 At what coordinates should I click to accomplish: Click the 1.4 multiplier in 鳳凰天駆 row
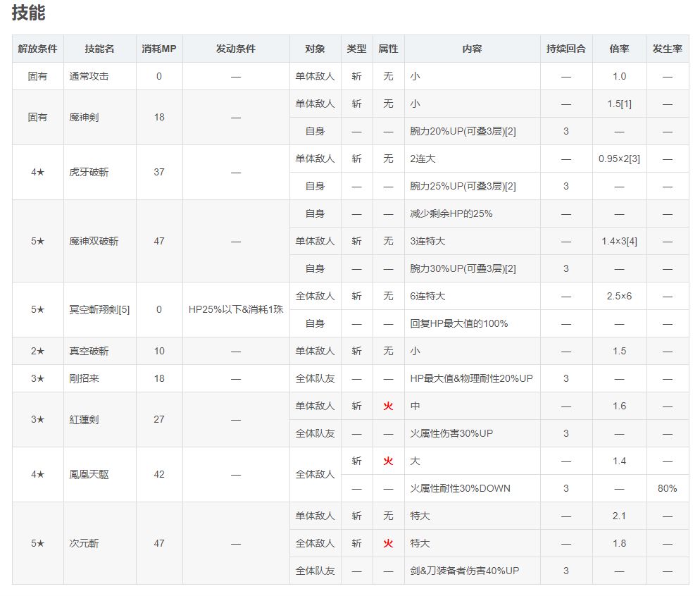pyautogui.click(x=619, y=461)
